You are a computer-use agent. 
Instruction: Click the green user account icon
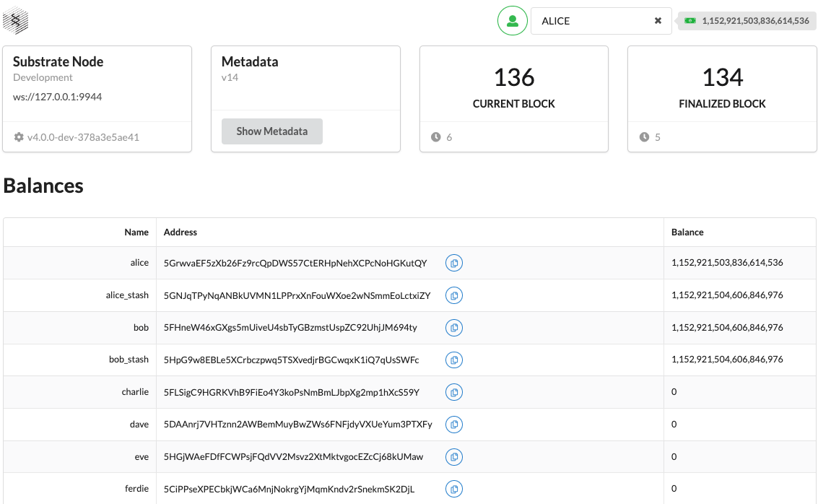pyautogui.click(x=513, y=21)
